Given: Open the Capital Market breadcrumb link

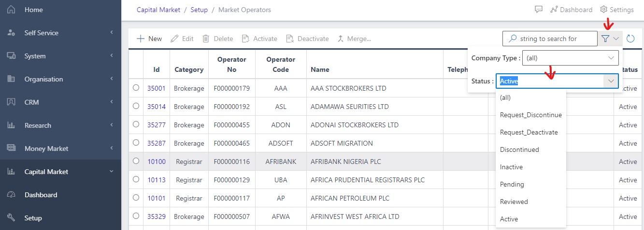Looking at the screenshot, I should (158, 10).
